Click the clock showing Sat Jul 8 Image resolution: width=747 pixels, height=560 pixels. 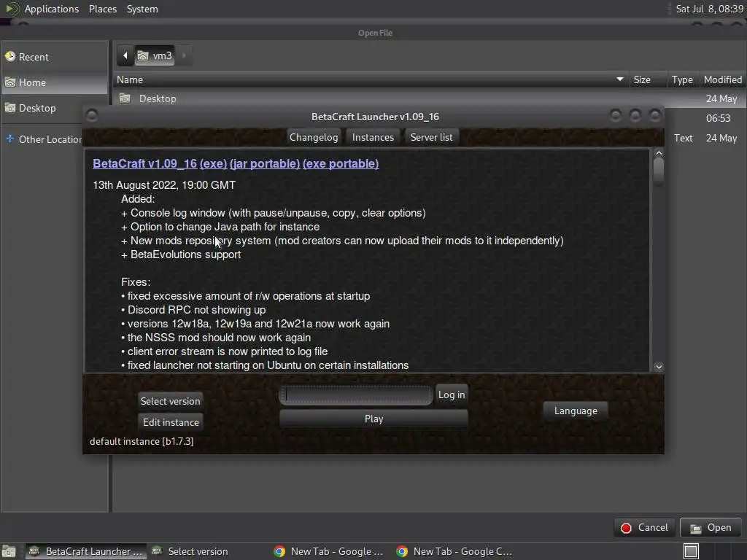click(709, 9)
